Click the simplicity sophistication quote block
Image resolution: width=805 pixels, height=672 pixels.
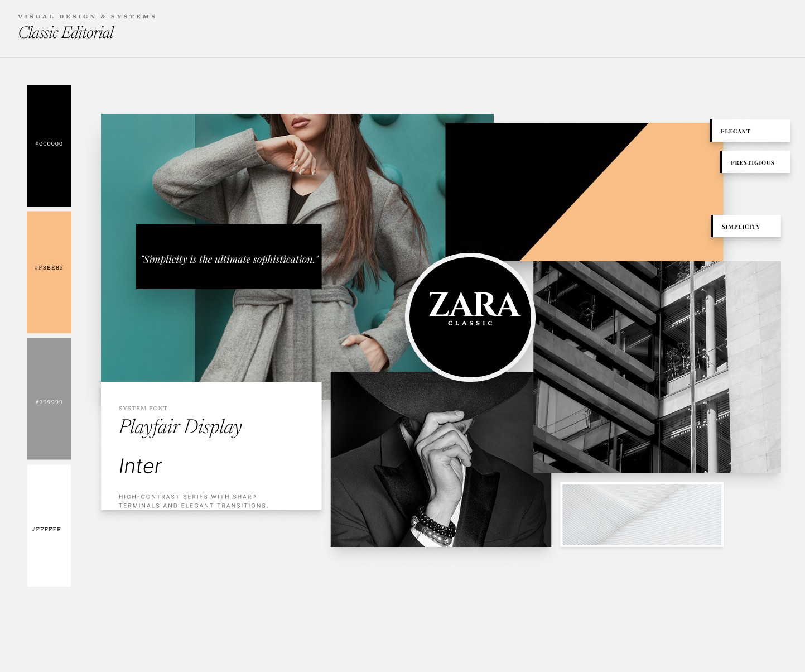coord(229,256)
